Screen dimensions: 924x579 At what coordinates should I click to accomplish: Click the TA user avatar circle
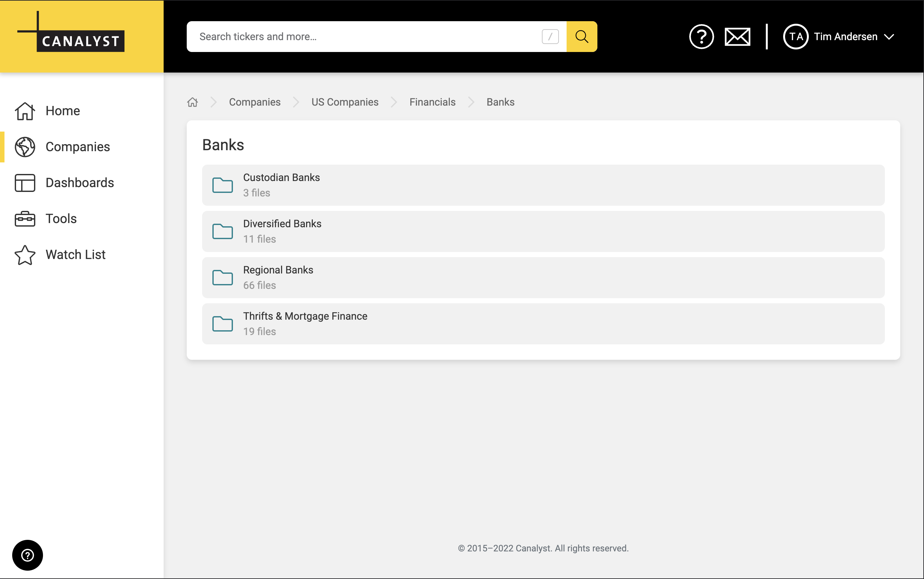click(795, 37)
